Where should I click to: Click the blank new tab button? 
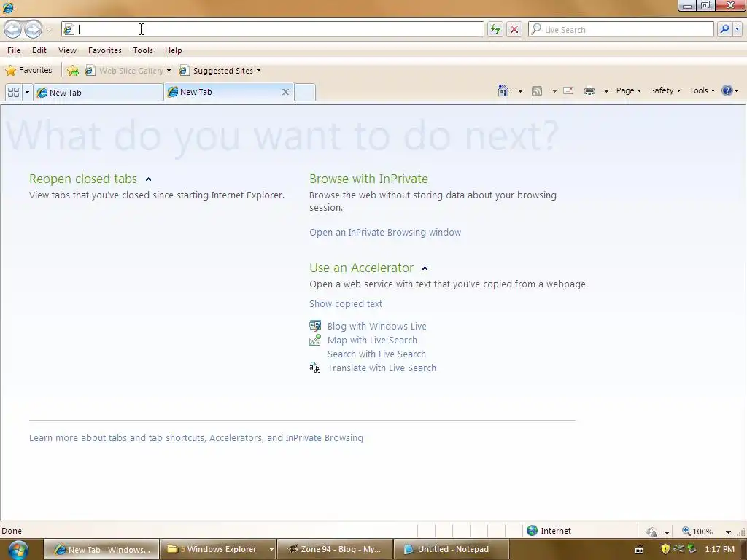tap(305, 92)
